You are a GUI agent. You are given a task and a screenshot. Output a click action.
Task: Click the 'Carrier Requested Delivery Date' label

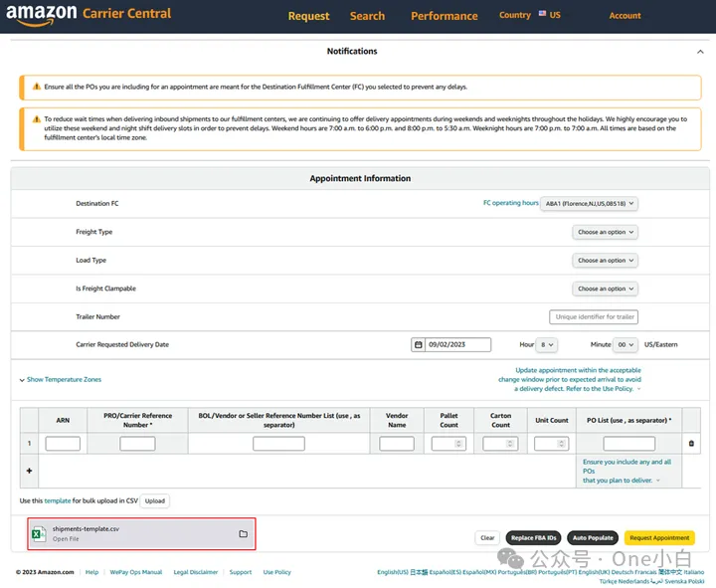122,345
